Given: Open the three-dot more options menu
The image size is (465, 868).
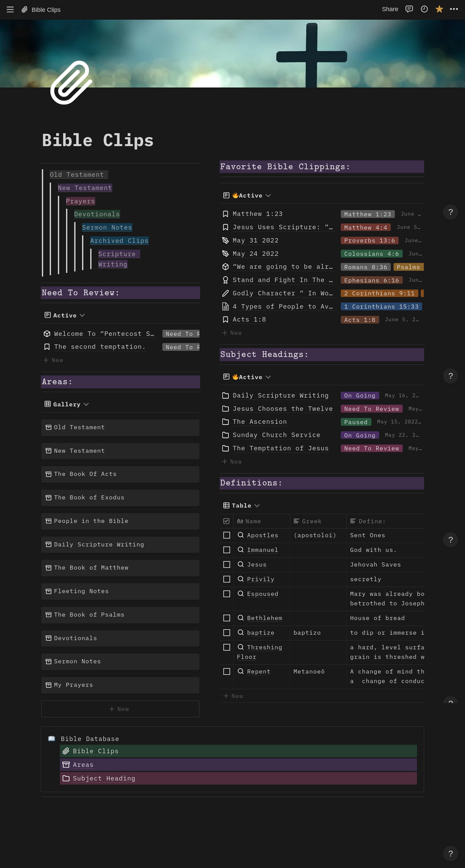Looking at the screenshot, I should 454,9.
